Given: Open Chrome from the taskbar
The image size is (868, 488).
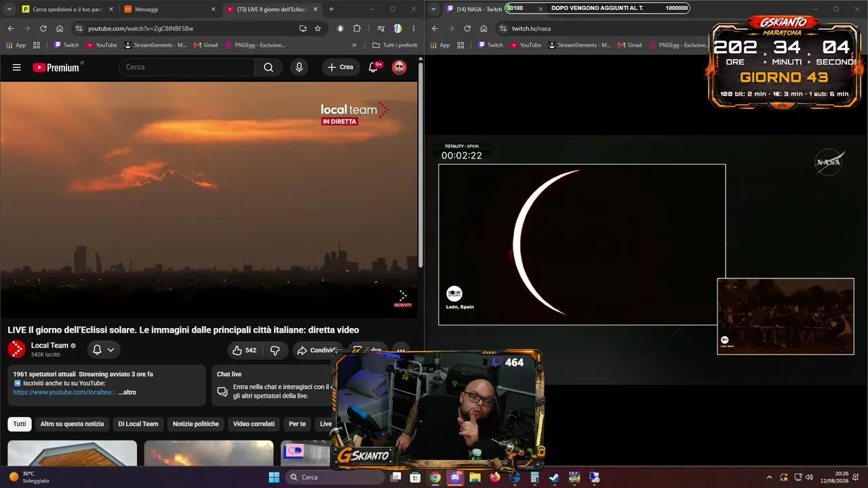Looking at the screenshot, I should [x=435, y=477].
